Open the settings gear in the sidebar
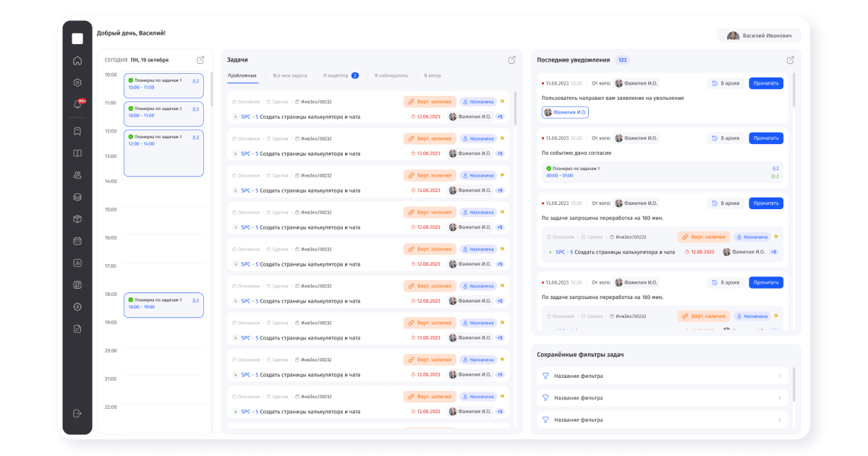 (77, 83)
